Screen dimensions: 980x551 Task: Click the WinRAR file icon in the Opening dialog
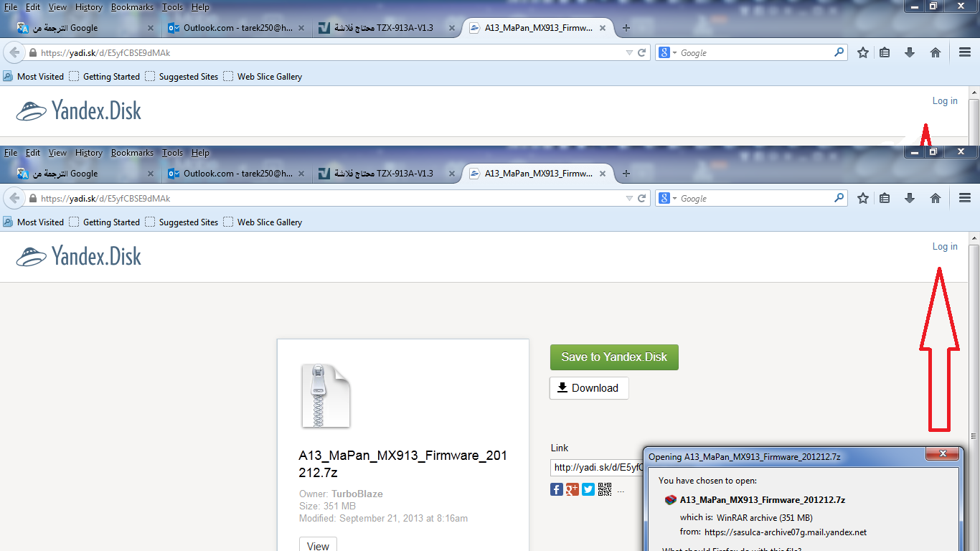coord(671,500)
